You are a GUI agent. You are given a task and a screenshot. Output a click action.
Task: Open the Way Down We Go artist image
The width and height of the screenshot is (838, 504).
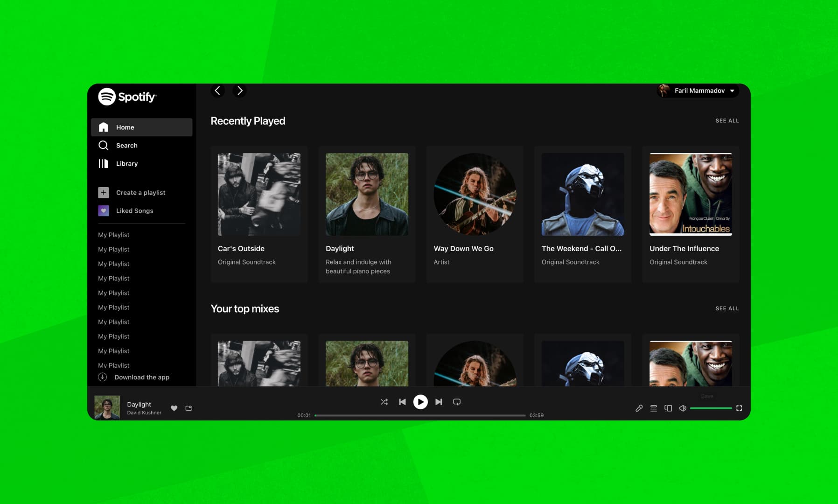coord(475,194)
